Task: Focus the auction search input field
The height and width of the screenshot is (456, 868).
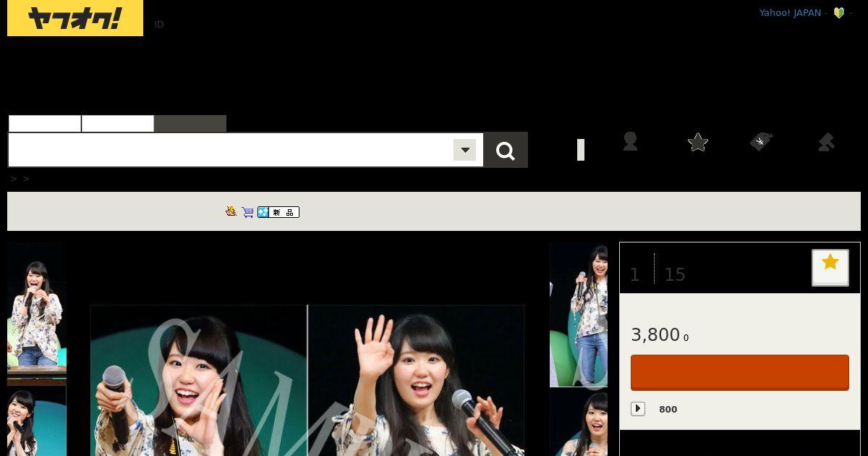Action: click(x=230, y=150)
